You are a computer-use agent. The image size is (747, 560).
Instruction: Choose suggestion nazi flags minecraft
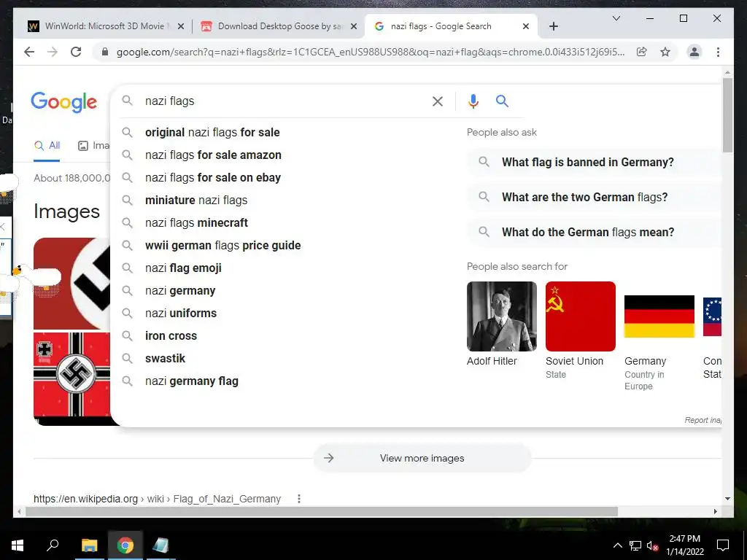click(196, 223)
